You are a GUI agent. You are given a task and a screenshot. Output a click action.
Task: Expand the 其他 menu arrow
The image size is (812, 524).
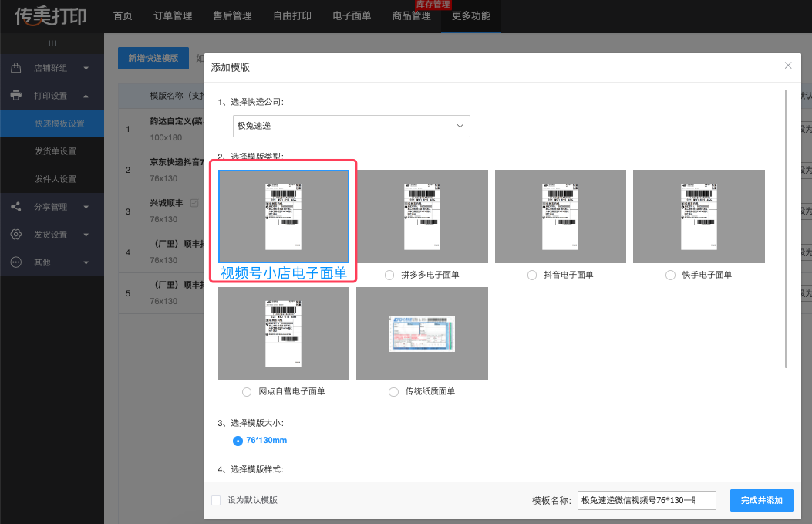(x=86, y=263)
